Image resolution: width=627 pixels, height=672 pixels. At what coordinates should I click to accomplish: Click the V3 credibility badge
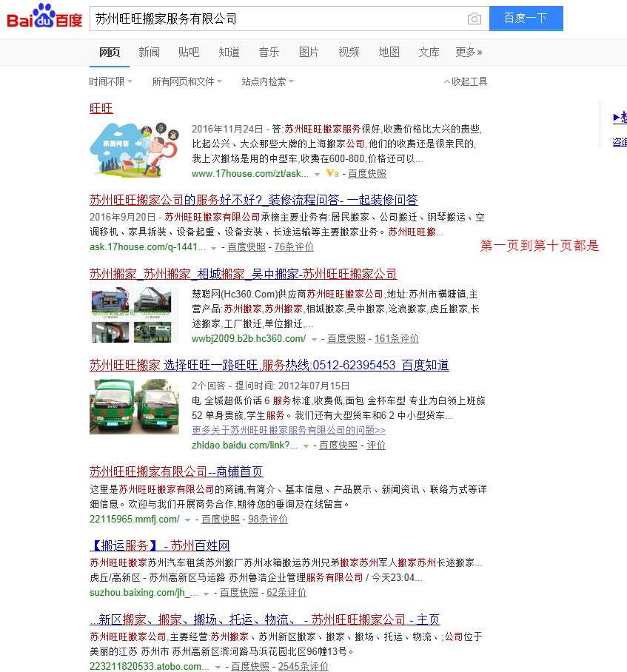(x=332, y=174)
